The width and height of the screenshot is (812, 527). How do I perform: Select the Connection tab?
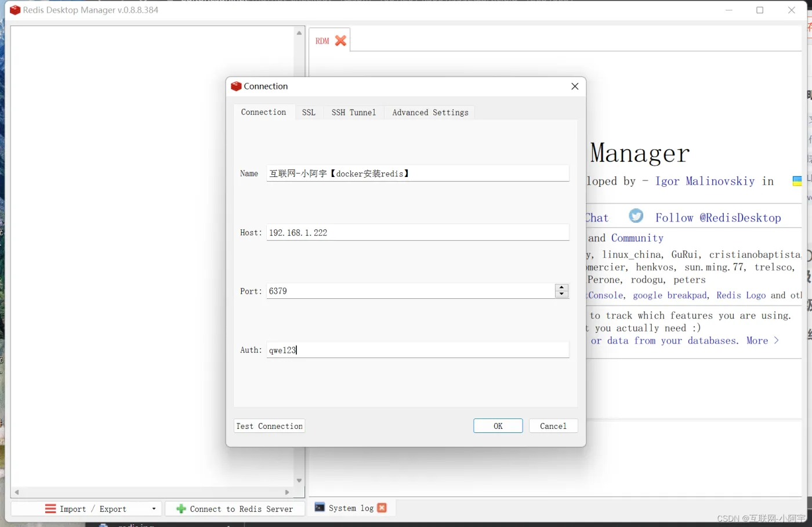coord(263,112)
